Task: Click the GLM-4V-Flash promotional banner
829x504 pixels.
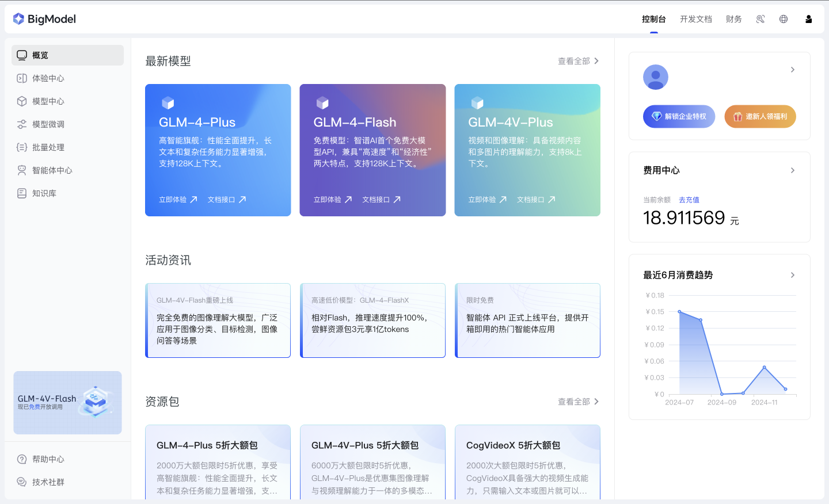Action: (67, 403)
